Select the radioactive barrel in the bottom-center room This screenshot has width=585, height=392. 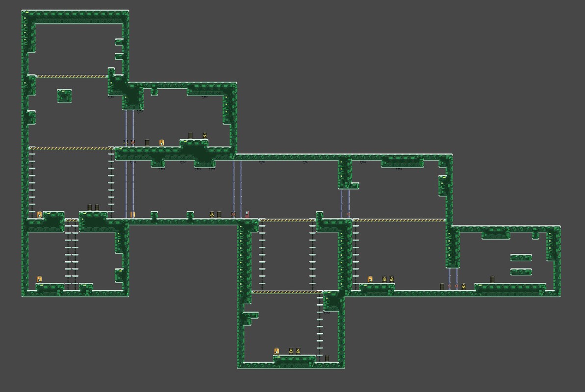pyautogui.click(x=291, y=351)
